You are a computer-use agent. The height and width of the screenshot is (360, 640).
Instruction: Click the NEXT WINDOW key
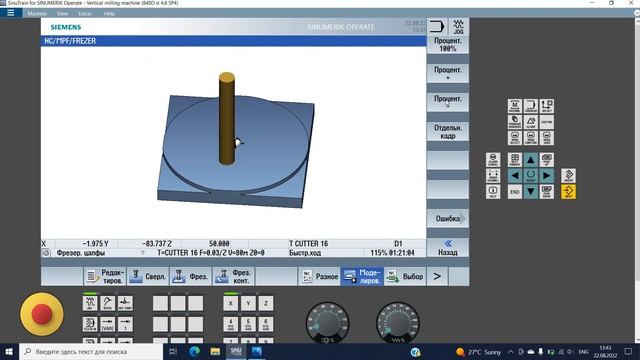[x=515, y=160]
